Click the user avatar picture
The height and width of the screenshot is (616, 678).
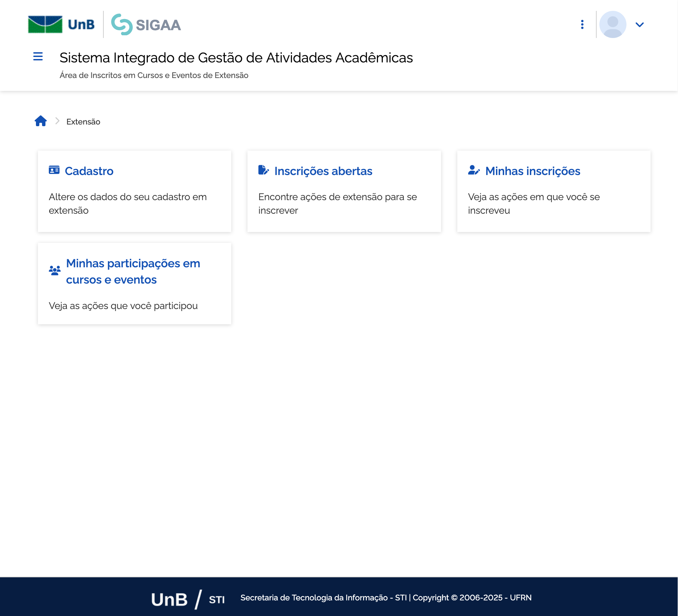[612, 24]
